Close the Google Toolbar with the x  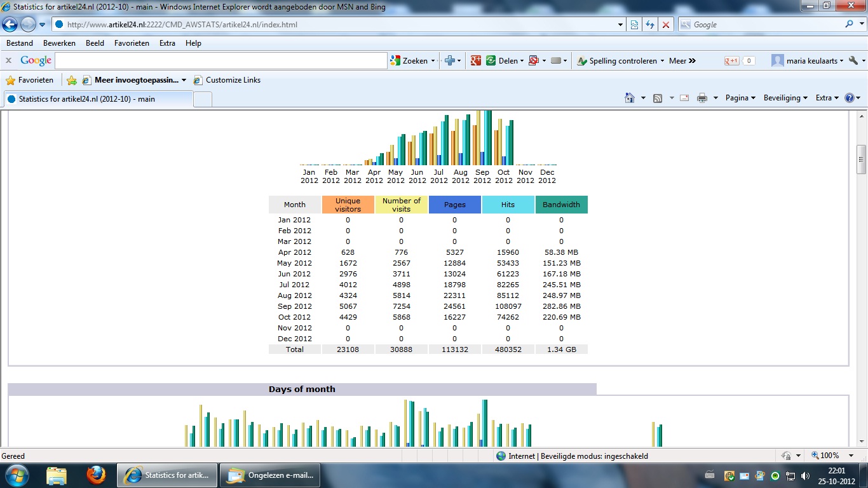[x=8, y=60]
